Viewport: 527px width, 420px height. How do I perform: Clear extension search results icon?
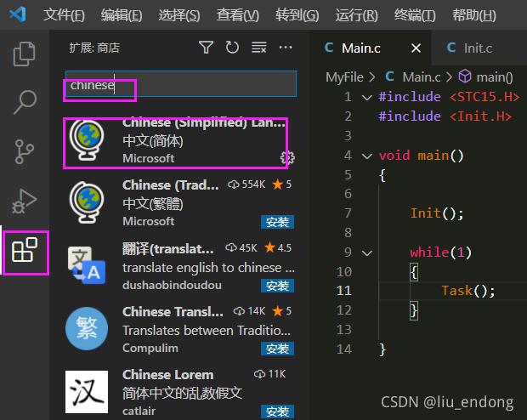point(258,48)
